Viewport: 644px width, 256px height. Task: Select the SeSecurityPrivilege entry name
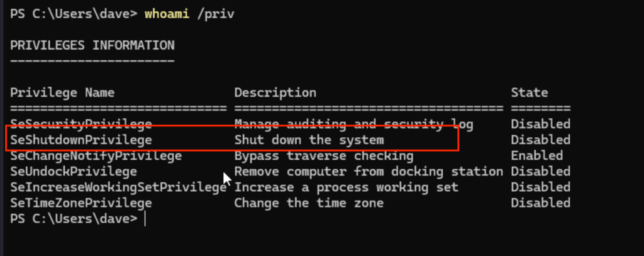coord(80,124)
